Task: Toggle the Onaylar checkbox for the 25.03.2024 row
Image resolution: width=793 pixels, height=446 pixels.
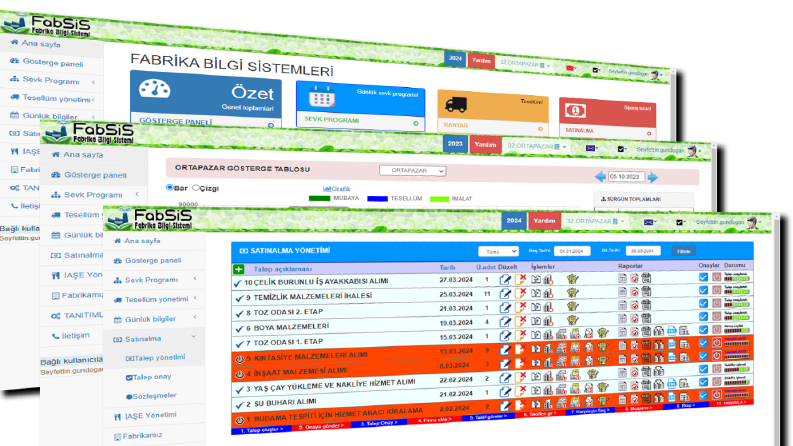Action: 703,290
